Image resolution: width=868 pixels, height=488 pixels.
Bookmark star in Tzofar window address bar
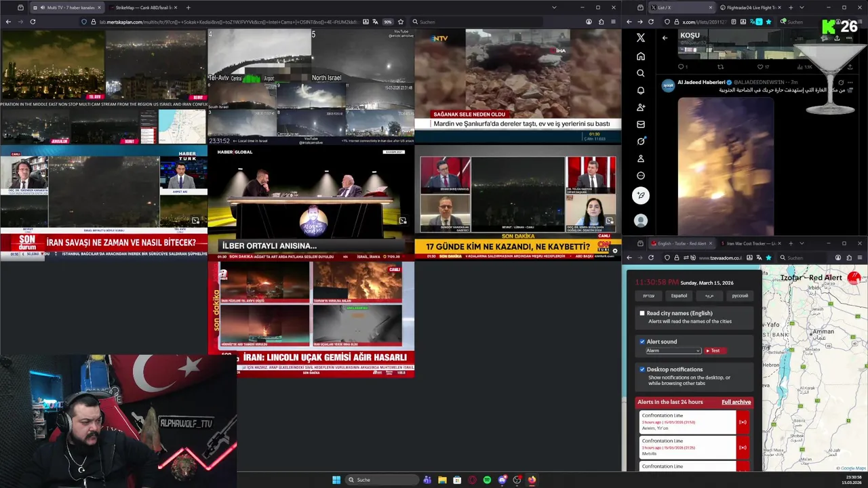[768, 258]
